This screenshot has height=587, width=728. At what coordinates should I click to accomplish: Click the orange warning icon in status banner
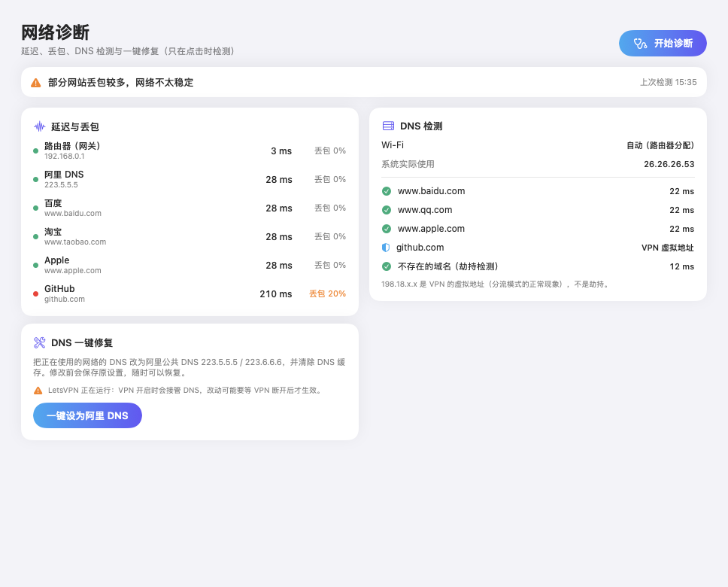tap(36, 83)
